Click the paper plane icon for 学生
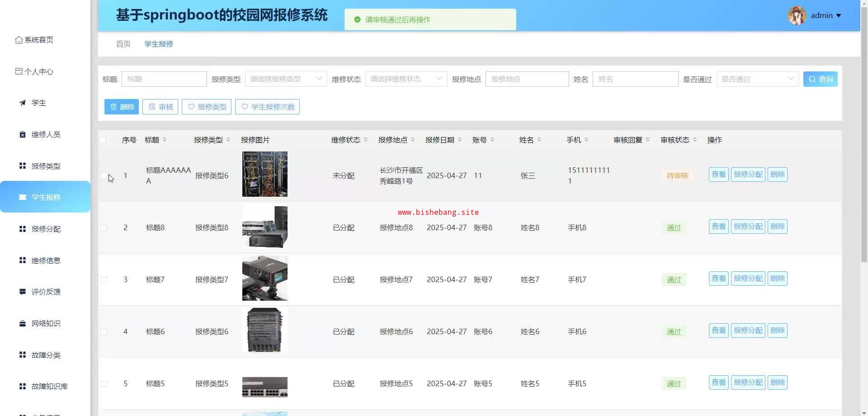This screenshot has height=416, width=868. tap(23, 103)
